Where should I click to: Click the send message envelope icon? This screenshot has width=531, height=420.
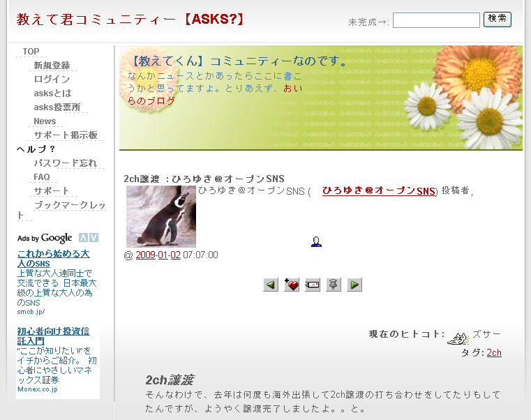coord(312,285)
